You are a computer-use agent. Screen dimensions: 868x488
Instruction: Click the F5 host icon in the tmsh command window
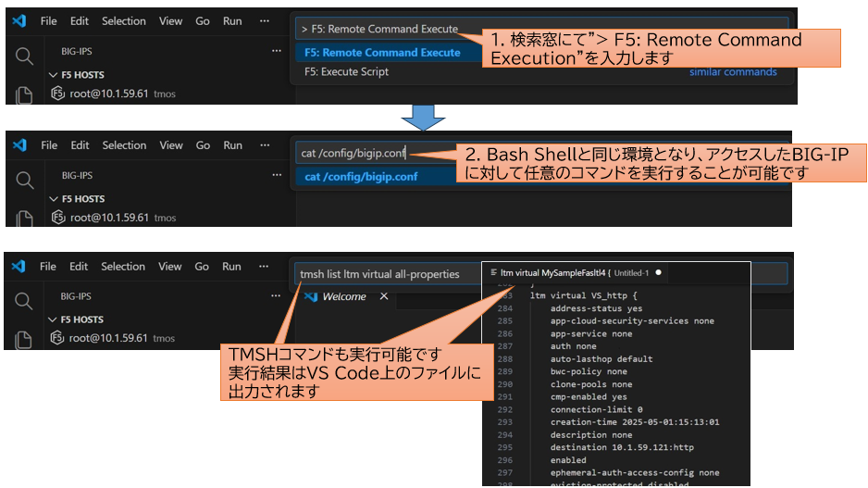57,338
